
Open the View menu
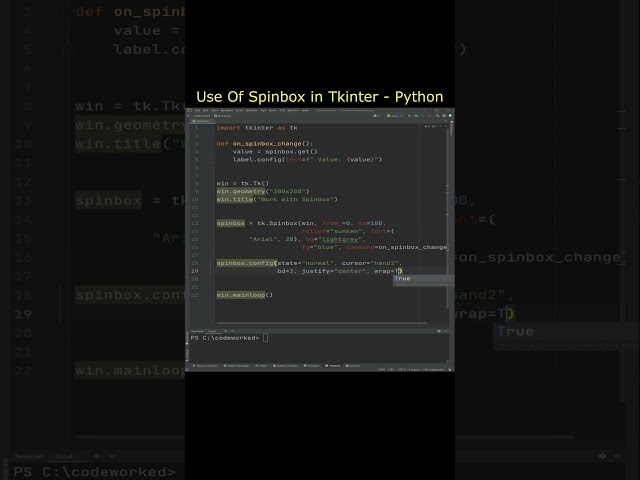pos(215,110)
